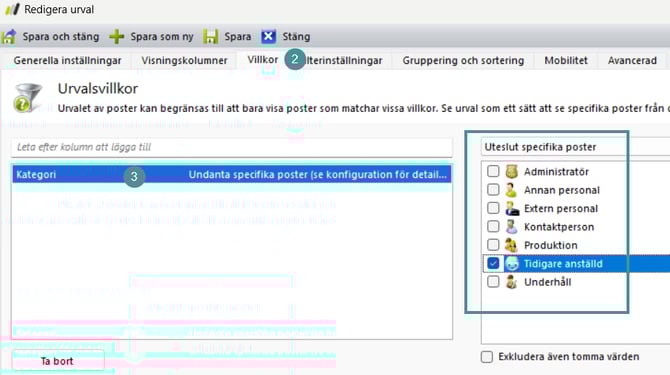Select the Extern personal list label
Screen dimensions: 670x375
561,208
